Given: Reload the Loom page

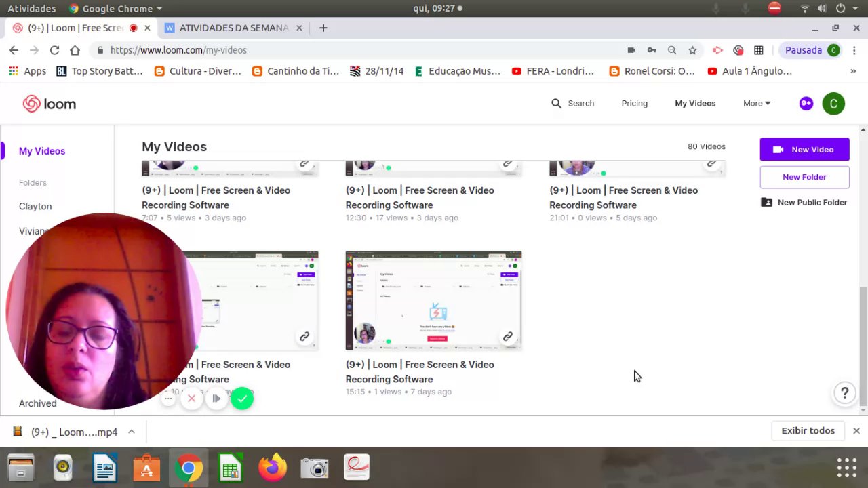Looking at the screenshot, I should coord(54,50).
